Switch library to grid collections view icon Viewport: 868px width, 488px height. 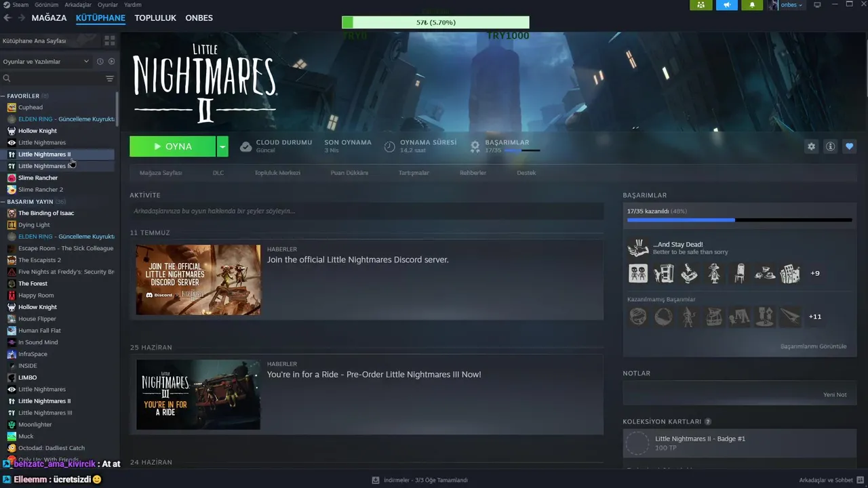point(110,41)
